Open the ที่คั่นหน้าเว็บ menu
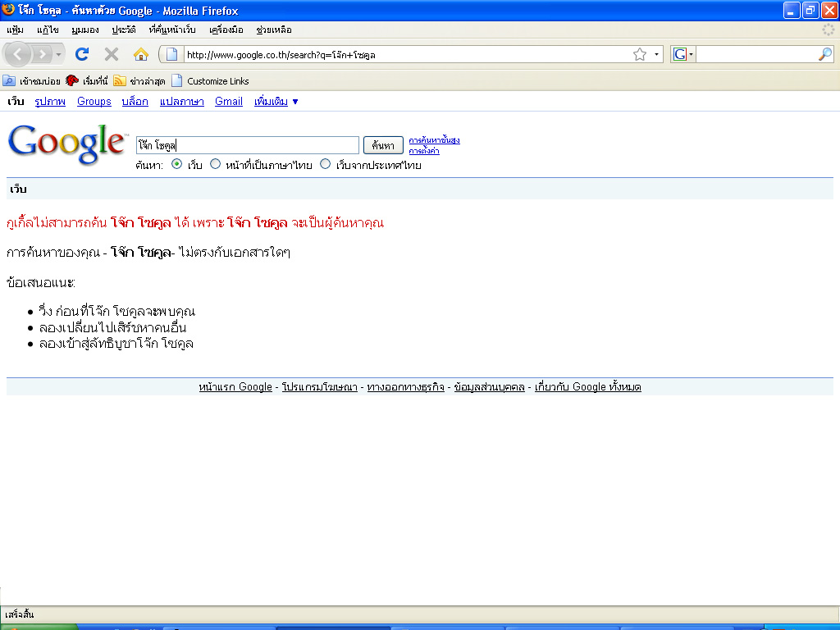This screenshot has width=840, height=630. click(172, 30)
